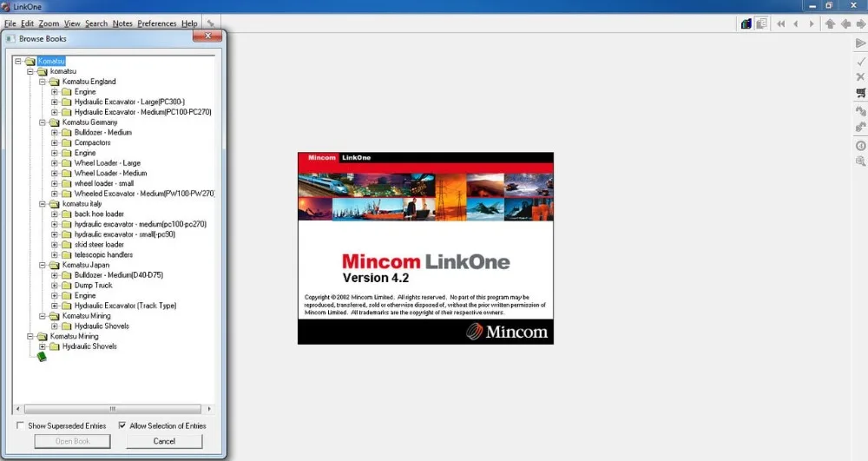Select the wheel loader - small row

coord(104,184)
